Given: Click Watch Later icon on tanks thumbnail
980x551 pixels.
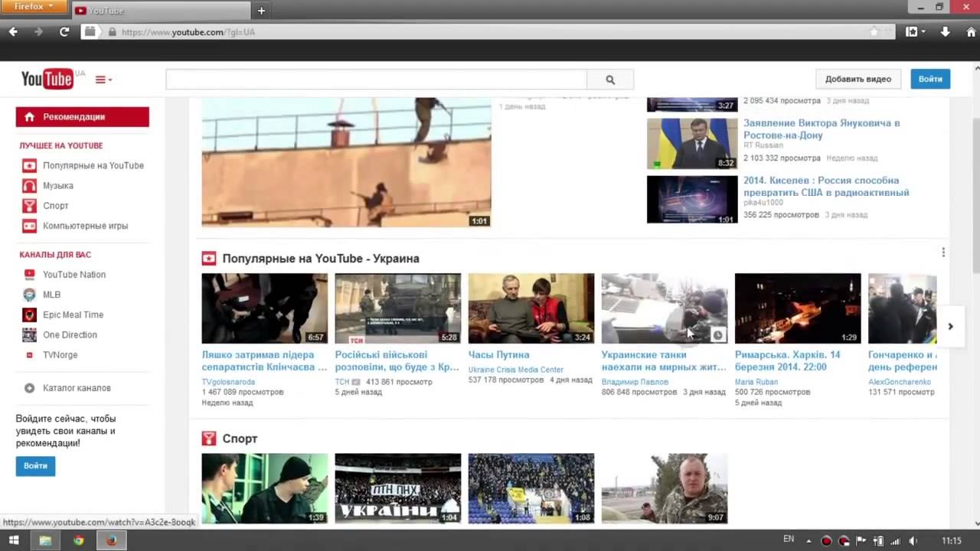Looking at the screenshot, I should pyautogui.click(x=718, y=334).
